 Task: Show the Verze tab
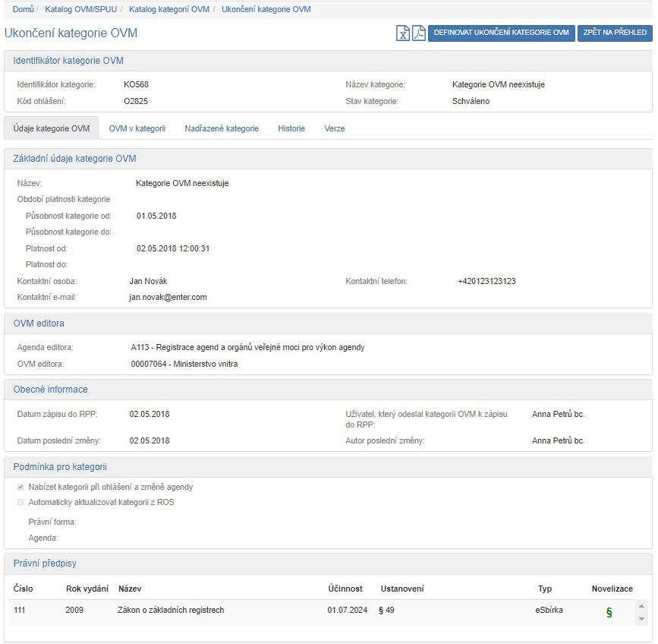click(x=335, y=128)
